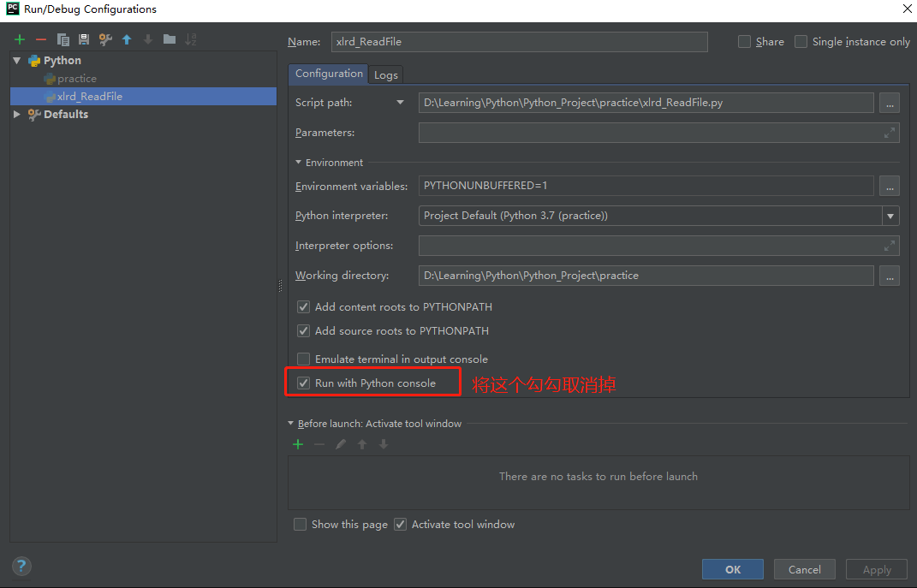Screen dimensions: 917x588
Task: Switch to the Logs tab
Action: pos(385,74)
